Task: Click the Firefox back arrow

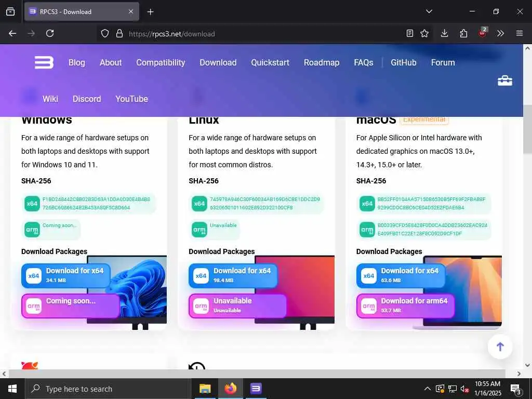Action: coord(12,33)
